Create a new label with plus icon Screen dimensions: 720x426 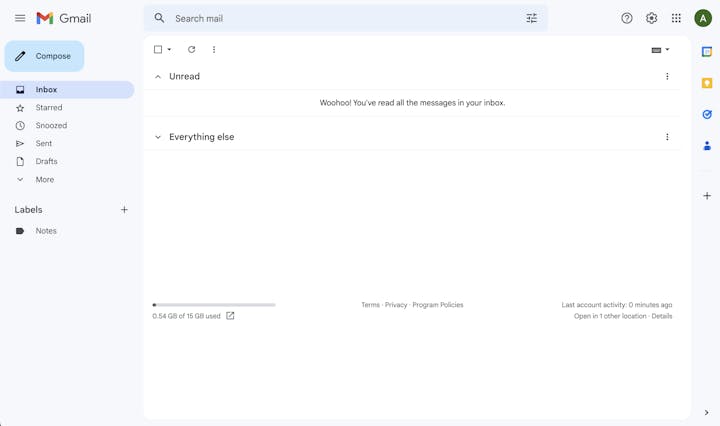pyautogui.click(x=124, y=210)
